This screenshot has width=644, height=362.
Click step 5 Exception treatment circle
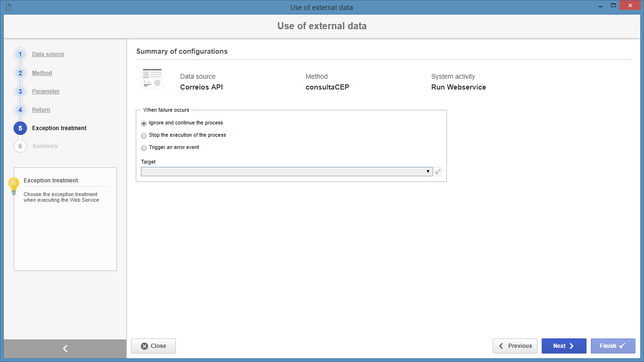click(20, 128)
